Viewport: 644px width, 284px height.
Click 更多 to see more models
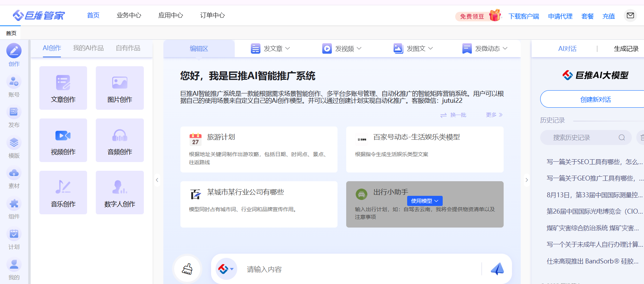[494, 115]
